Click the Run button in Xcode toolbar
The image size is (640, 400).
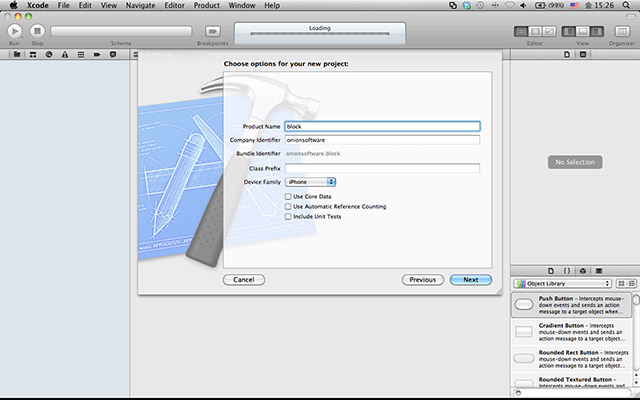14,31
